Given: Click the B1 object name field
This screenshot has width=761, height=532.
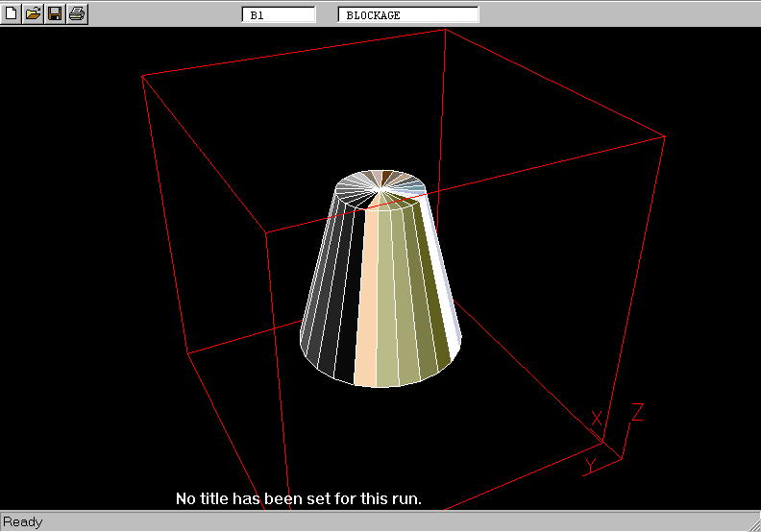Looking at the screenshot, I should coord(278,15).
